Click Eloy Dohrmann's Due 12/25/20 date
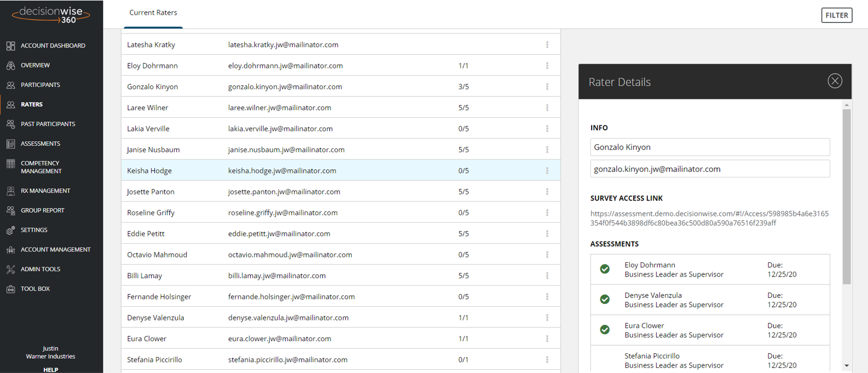This screenshot has height=373, width=868. coord(782,269)
